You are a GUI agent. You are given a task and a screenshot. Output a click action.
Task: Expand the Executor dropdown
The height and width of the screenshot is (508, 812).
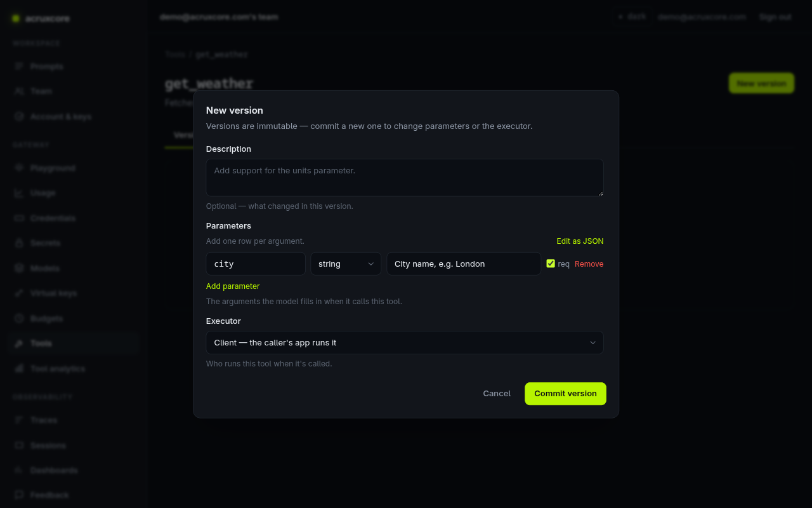click(405, 343)
